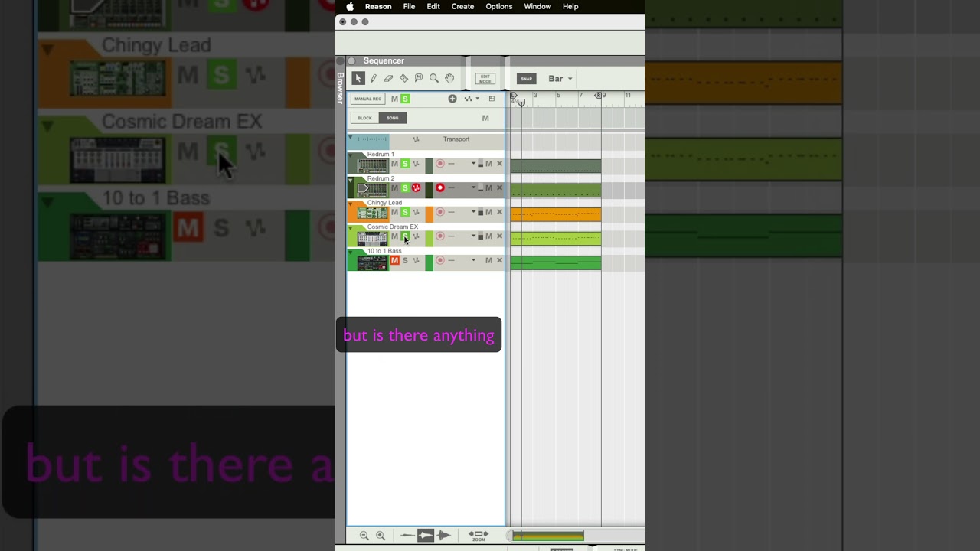Screen dimensions: 980x551
Task: Select the Eraser tool
Action: tap(388, 78)
